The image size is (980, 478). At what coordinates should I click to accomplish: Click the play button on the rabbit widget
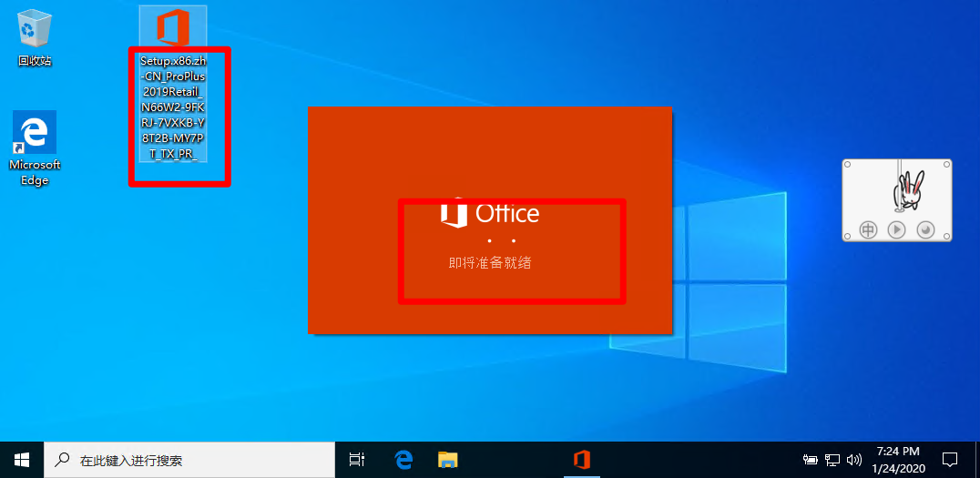coord(897,230)
